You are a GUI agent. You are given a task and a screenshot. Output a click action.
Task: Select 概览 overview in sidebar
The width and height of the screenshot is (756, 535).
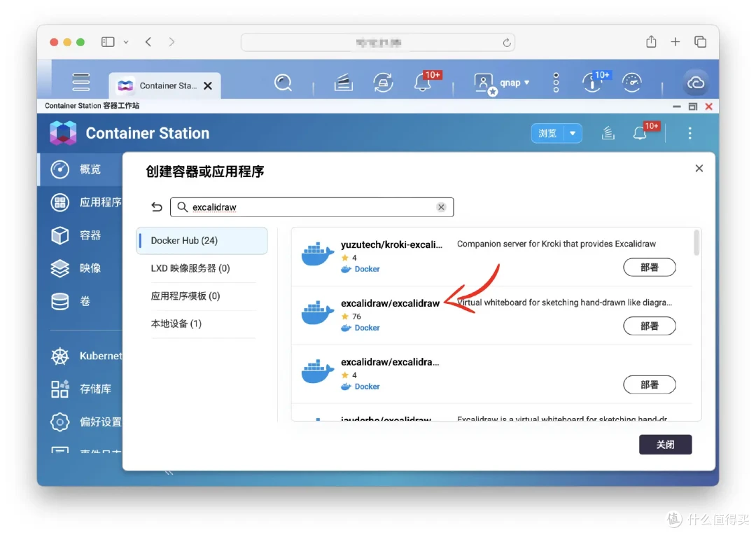tap(80, 169)
